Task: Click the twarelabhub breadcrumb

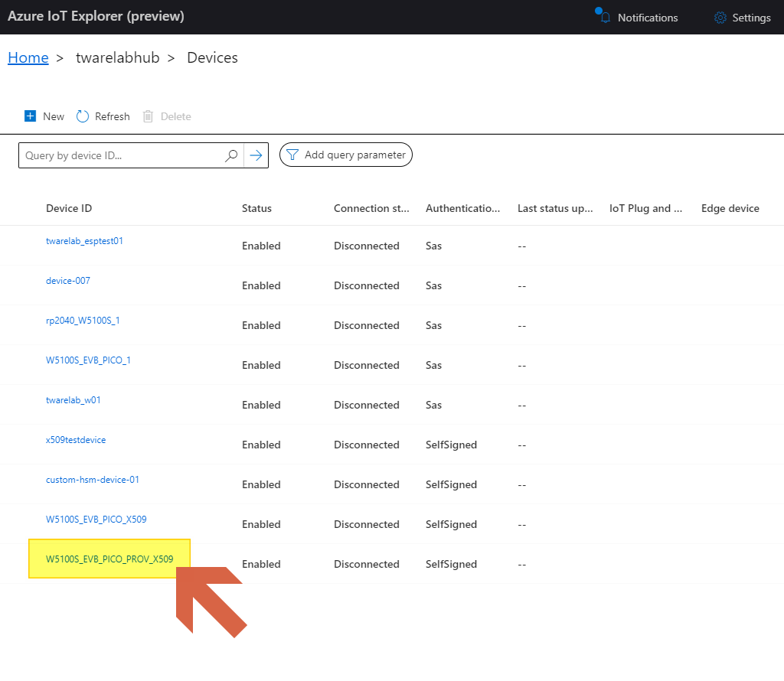Action: (x=117, y=58)
